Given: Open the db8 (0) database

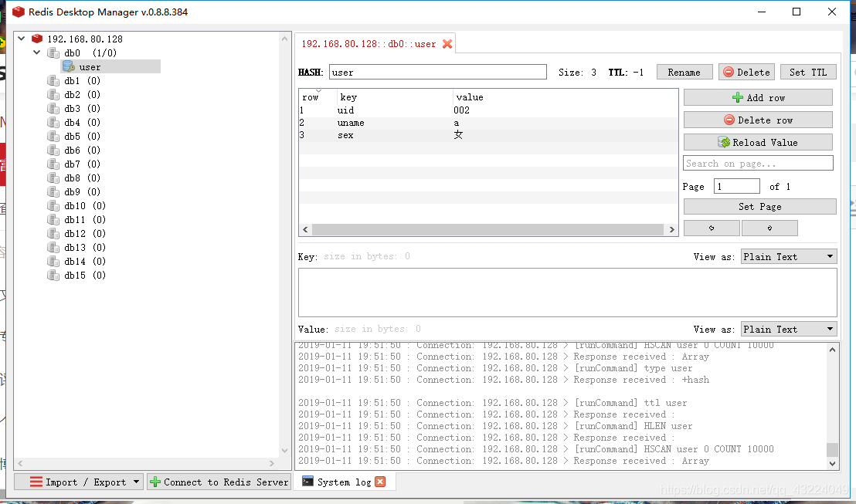Looking at the screenshot, I should [82, 178].
